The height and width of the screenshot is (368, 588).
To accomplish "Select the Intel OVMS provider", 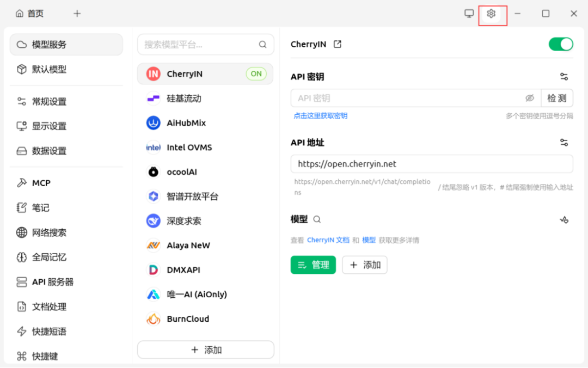I will pyautogui.click(x=205, y=148).
